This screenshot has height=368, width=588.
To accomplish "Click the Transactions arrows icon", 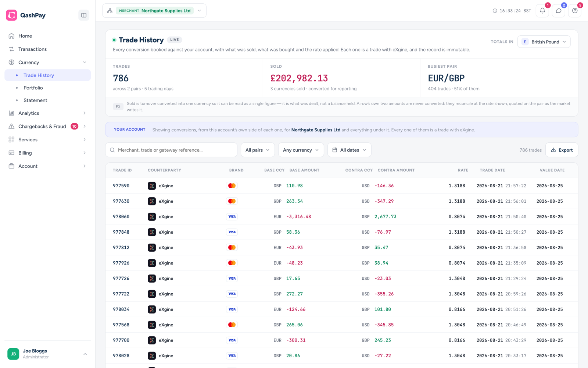I will [11, 49].
